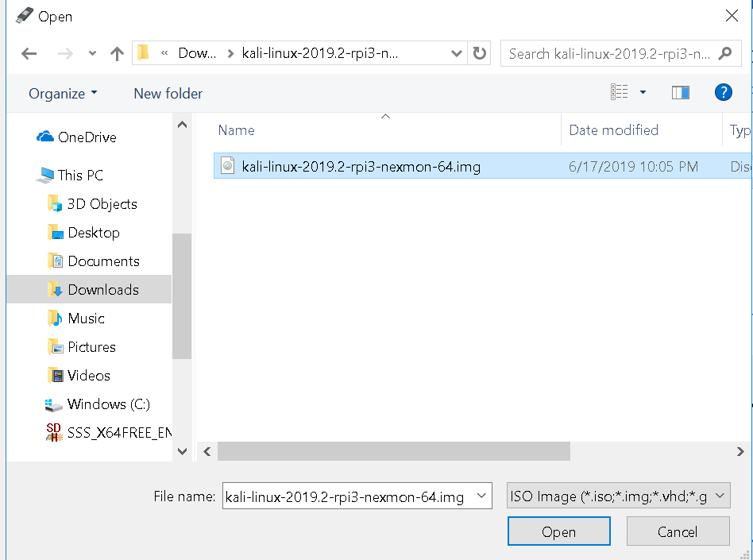Expand the File name dropdown arrow
Screen dimensions: 753x560
(481, 496)
